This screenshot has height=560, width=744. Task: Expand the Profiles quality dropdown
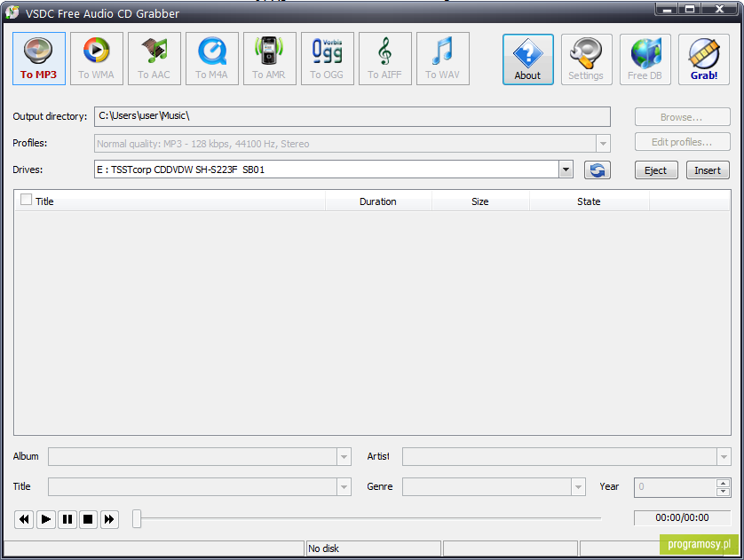click(x=603, y=144)
